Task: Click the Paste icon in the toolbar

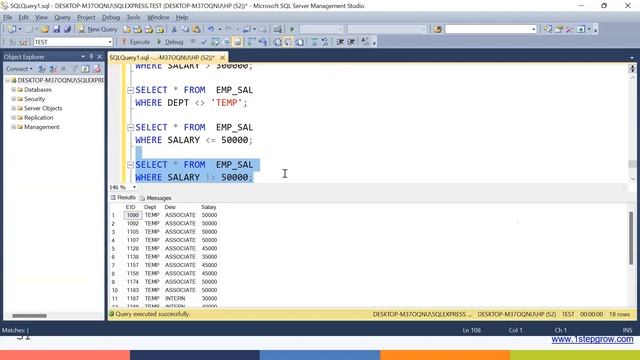Action: tap(196, 29)
